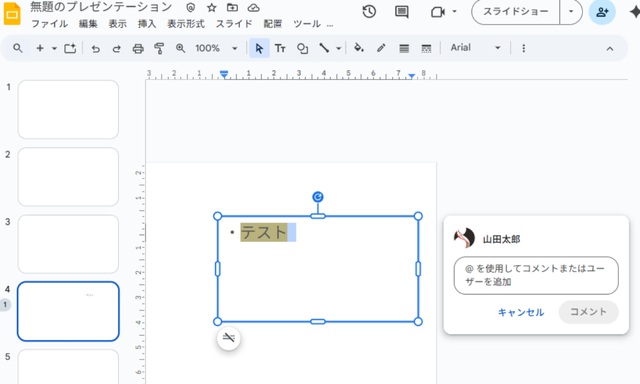Open the Gemini sparkle icon
This screenshot has height=384, width=640.
point(634,12)
